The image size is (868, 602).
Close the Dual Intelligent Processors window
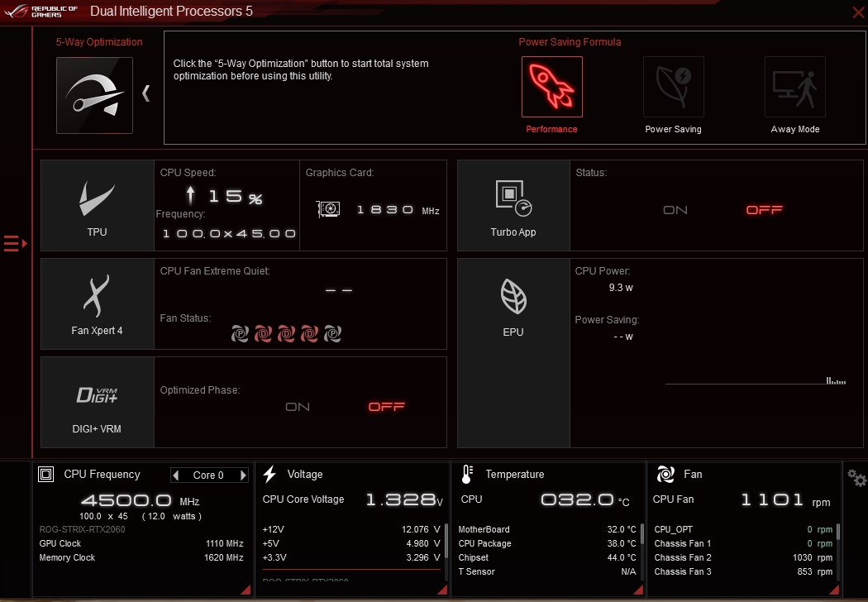click(858, 12)
